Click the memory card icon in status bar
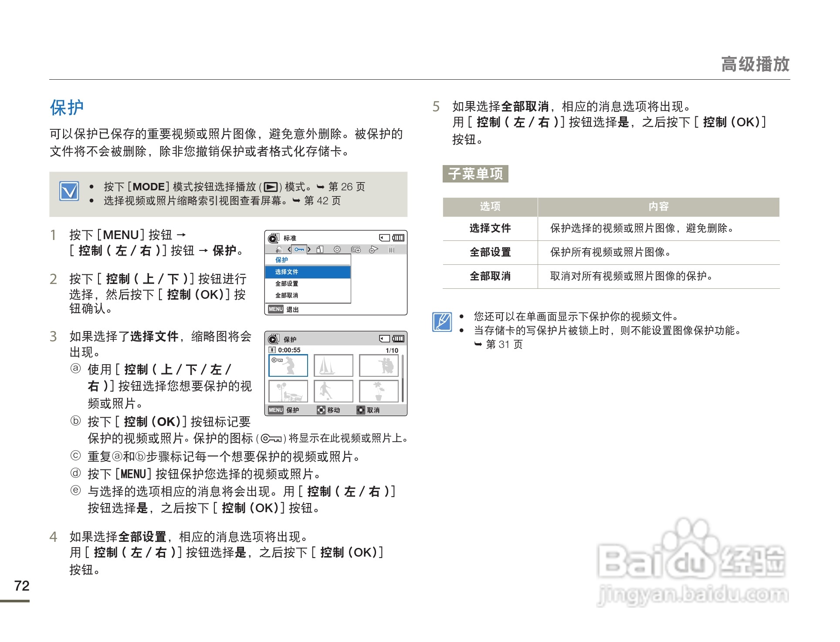The height and width of the screenshot is (642, 840). (384, 238)
